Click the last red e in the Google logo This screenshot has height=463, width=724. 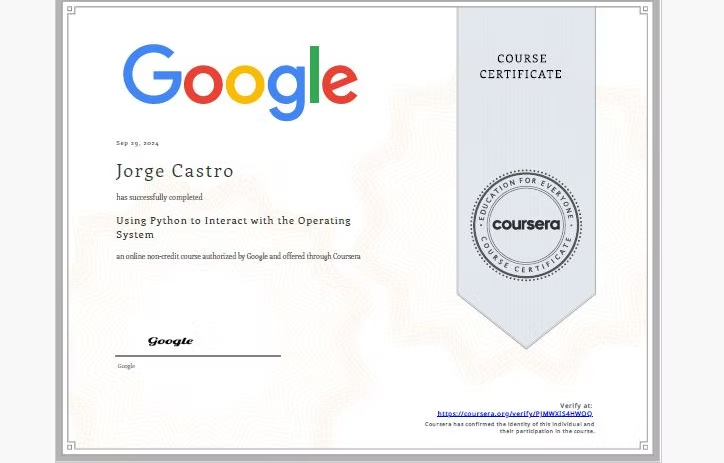click(341, 83)
